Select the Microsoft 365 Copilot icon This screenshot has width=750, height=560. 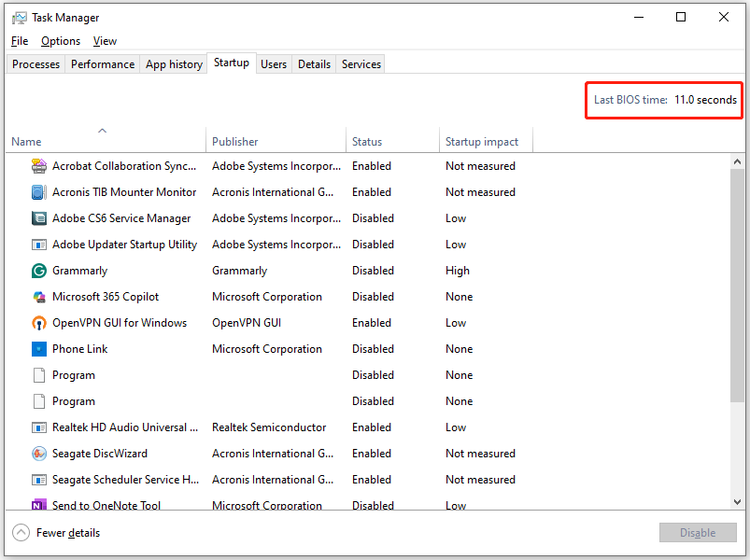(x=38, y=297)
